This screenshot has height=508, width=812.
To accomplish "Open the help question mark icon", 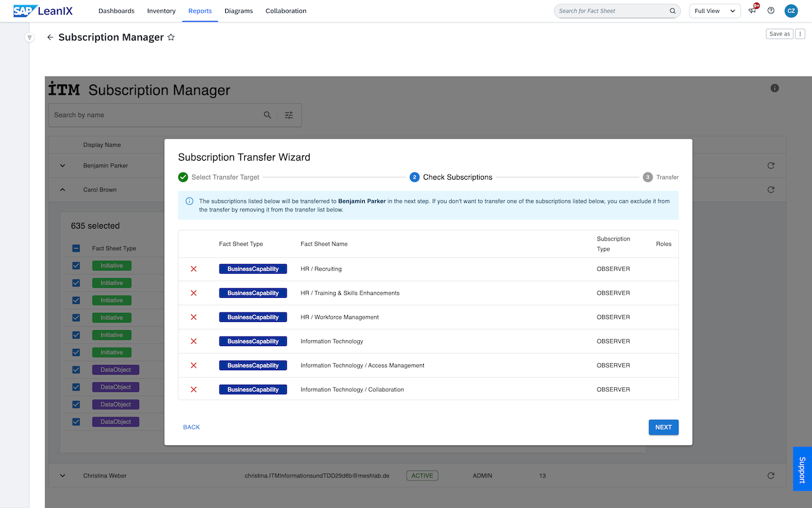I will [771, 11].
